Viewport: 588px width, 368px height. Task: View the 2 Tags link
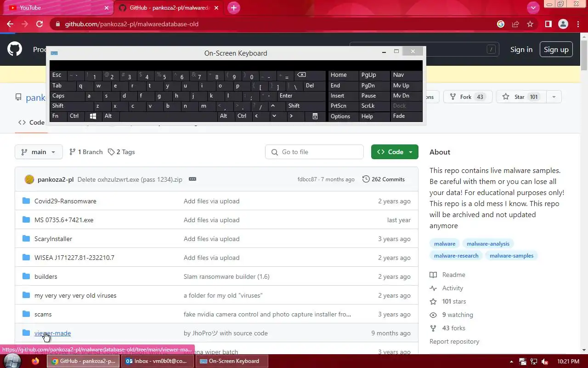tap(121, 152)
